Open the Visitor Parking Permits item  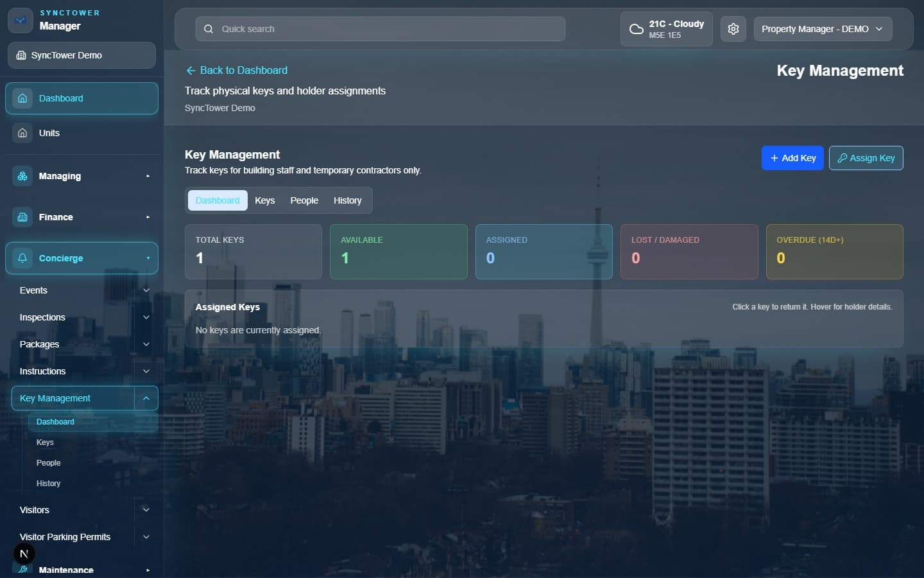(x=65, y=537)
